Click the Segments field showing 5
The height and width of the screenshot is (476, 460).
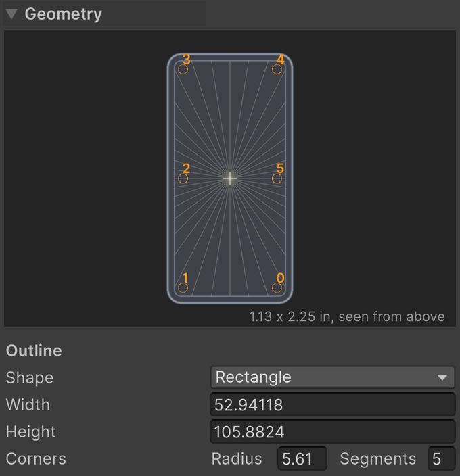coord(442,458)
